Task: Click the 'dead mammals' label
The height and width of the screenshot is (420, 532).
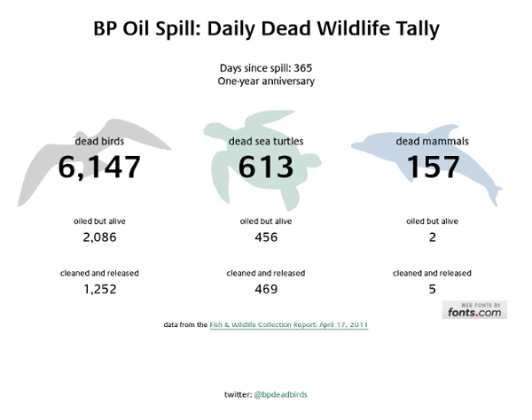Action: coord(432,140)
